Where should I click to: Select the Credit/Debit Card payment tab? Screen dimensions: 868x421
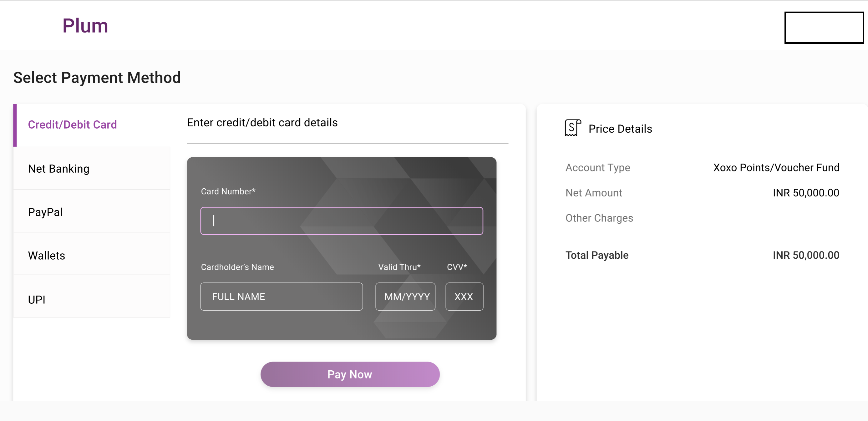(x=73, y=125)
